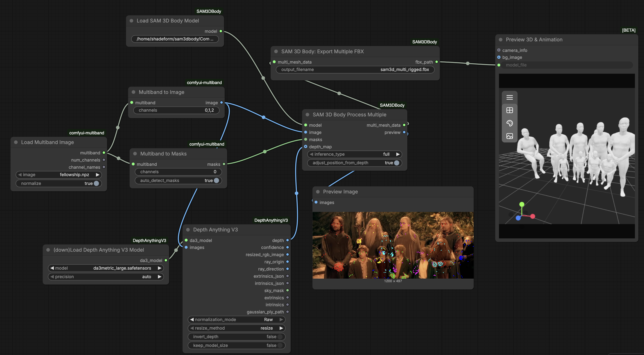This screenshot has width=644, height=355.
Task: Collapse the Load SAM 3D Body Model node dot
Action: [131, 21]
